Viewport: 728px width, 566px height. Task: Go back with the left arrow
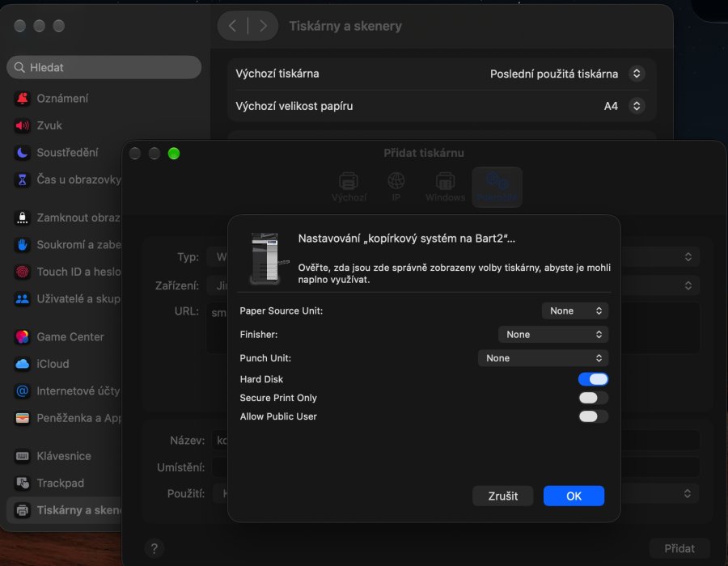pos(233,26)
